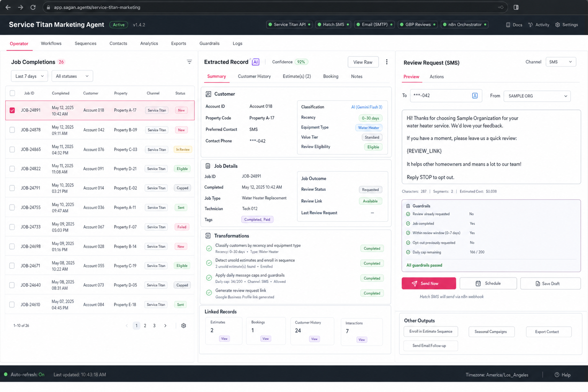
Task: Click the AI (Gemini Flash 3) classification link
Action: pyautogui.click(x=367, y=107)
